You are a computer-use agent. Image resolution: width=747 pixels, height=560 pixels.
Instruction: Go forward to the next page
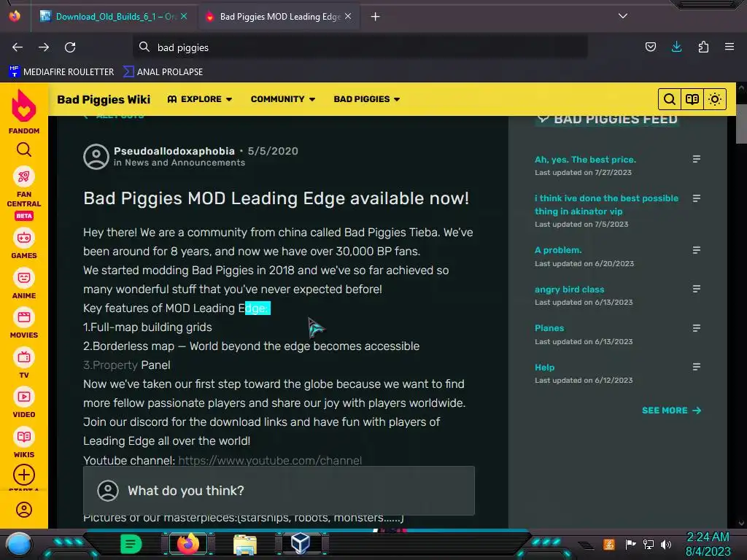[44, 47]
